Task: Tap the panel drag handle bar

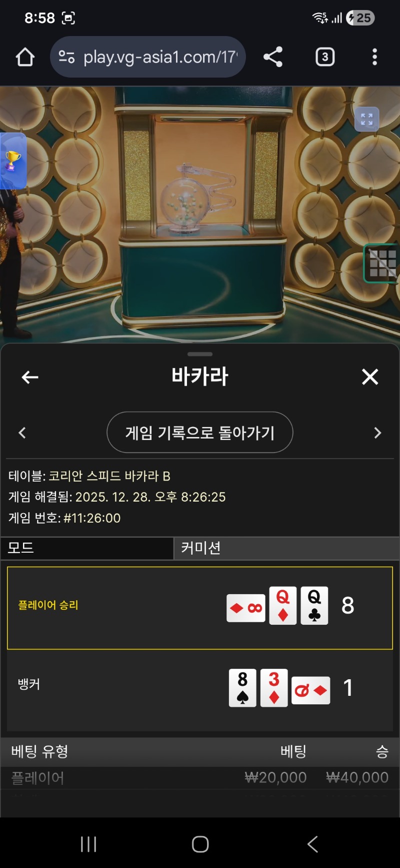Action: [200, 354]
